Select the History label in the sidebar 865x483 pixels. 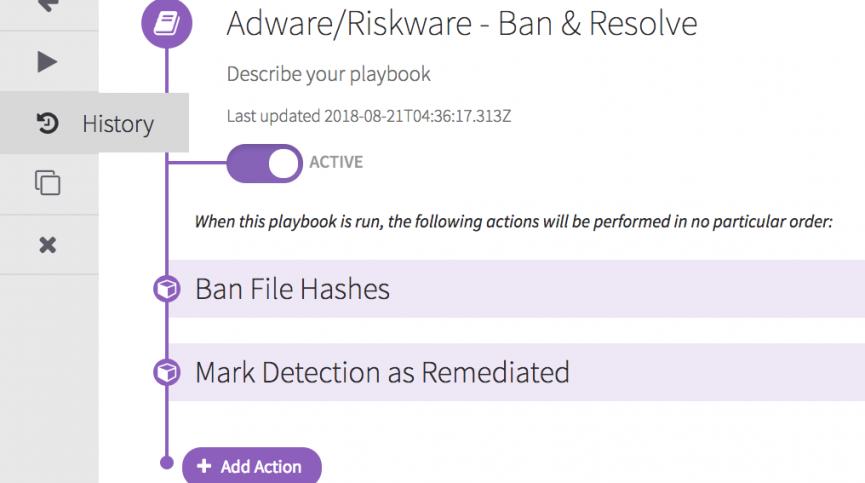[118, 124]
